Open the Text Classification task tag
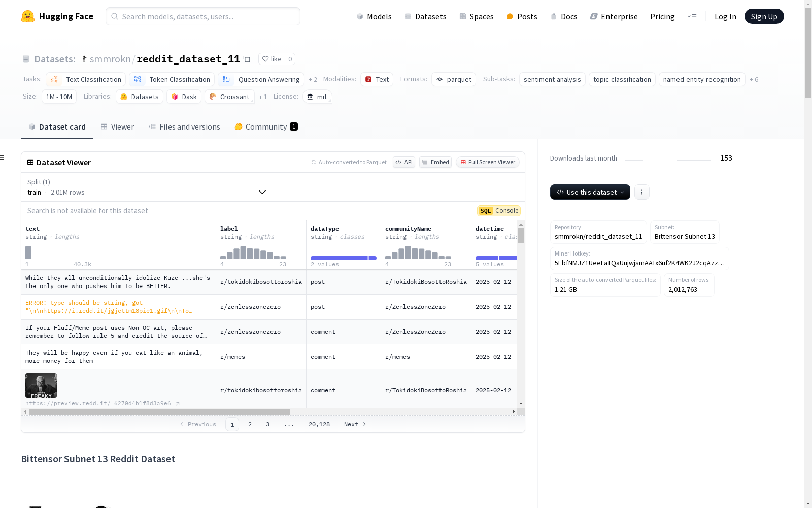Screen dimensions: 812x508 (x=86, y=79)
